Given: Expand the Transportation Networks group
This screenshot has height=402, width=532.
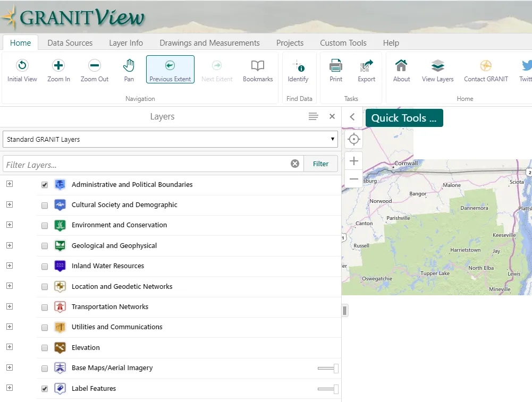Looking at the screenshot, I should click(10, 306).
